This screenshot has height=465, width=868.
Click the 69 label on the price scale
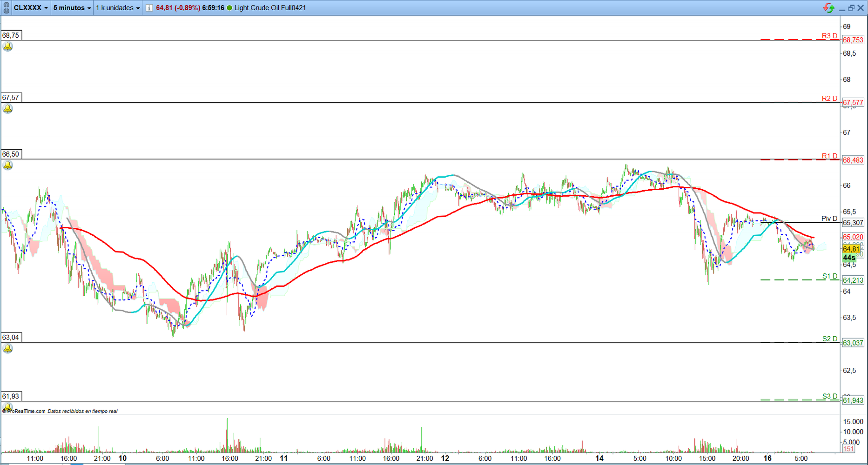(x=847, y=27)
